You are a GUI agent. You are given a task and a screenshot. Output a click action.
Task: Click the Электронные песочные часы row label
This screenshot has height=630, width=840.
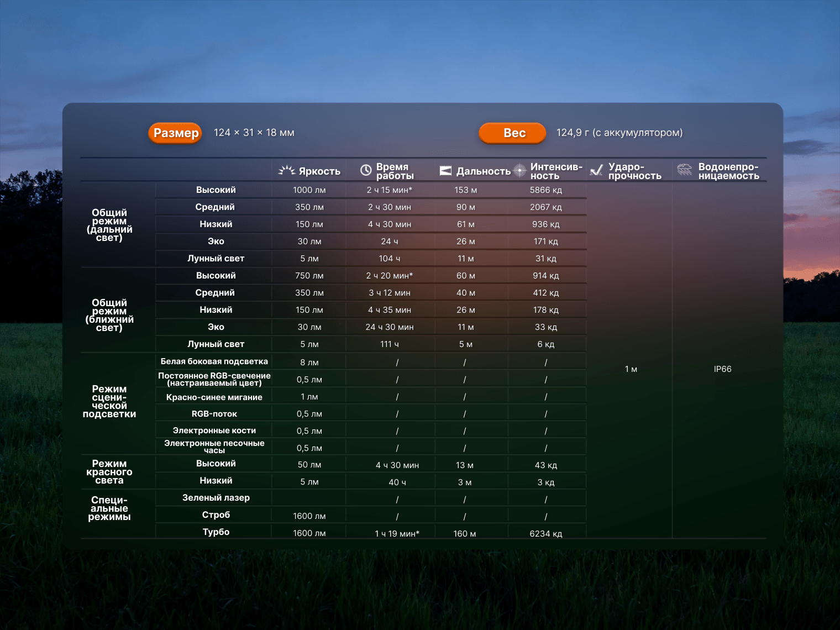214,447
